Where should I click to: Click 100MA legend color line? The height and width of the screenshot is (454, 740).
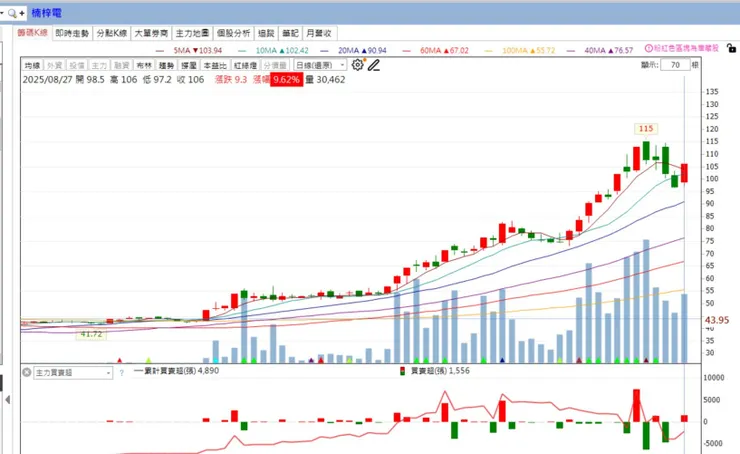click(488, 50)
